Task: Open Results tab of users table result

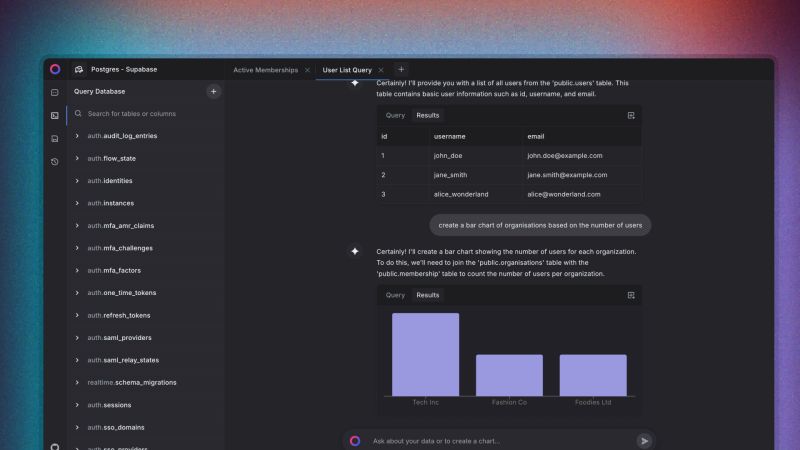Action: (x=428, y=115)
